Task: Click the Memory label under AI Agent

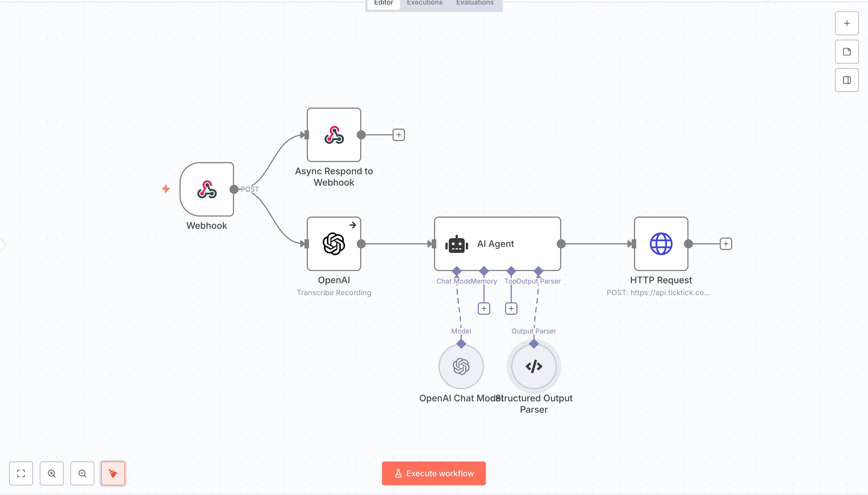Action: click(484, 281)
